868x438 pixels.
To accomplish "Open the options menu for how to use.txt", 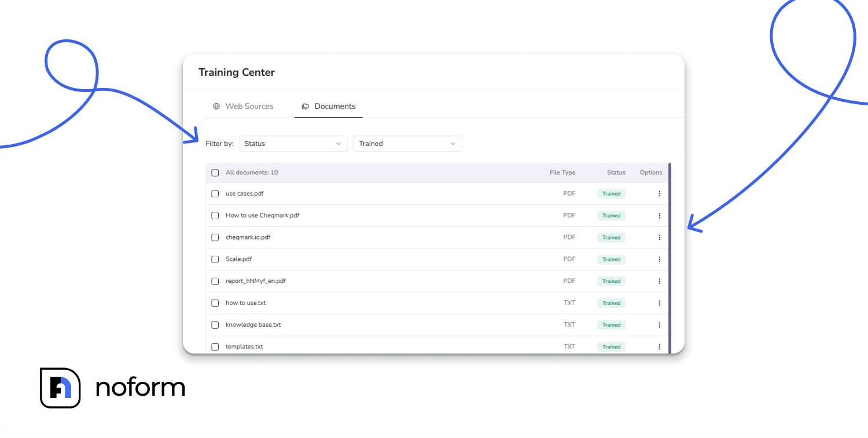I will click(x=659, y=303).
